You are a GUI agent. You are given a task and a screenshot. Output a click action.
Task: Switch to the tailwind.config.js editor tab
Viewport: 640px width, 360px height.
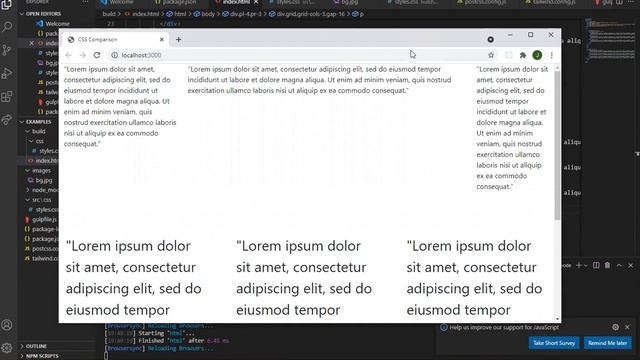[x=550, y=2]
